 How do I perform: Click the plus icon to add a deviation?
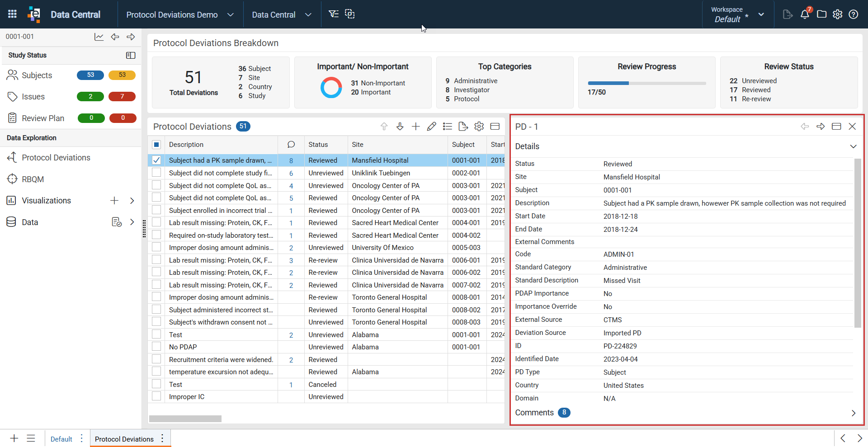click(x=415, y=127)
